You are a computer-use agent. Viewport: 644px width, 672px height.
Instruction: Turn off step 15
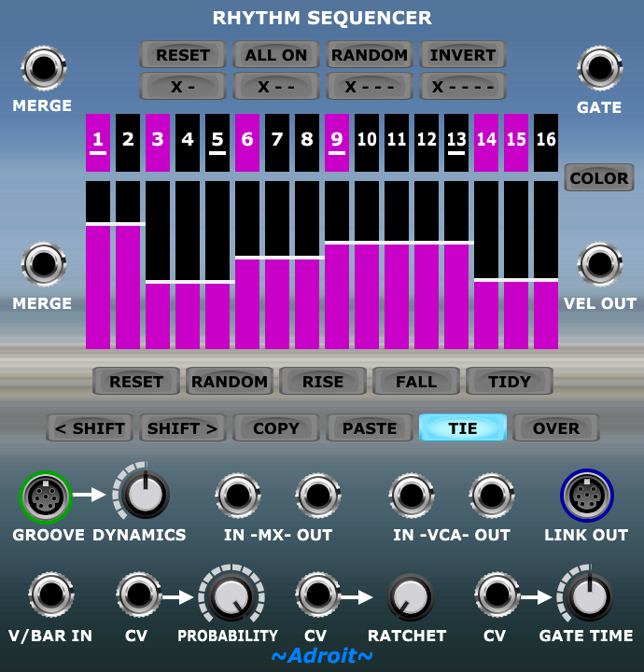(516, 143)
